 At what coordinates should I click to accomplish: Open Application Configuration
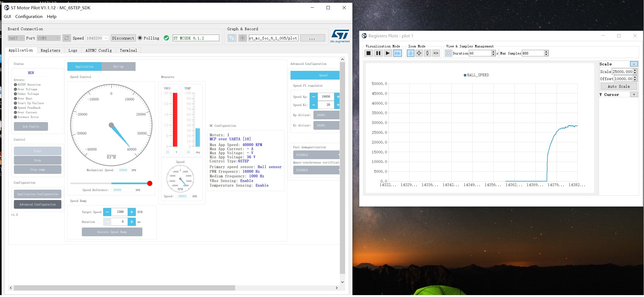(38, 194)
